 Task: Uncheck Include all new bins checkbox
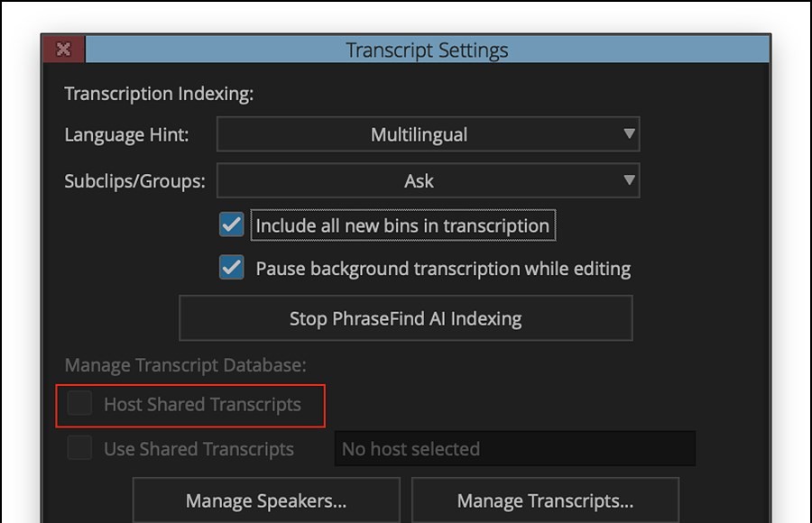[232, 225]
